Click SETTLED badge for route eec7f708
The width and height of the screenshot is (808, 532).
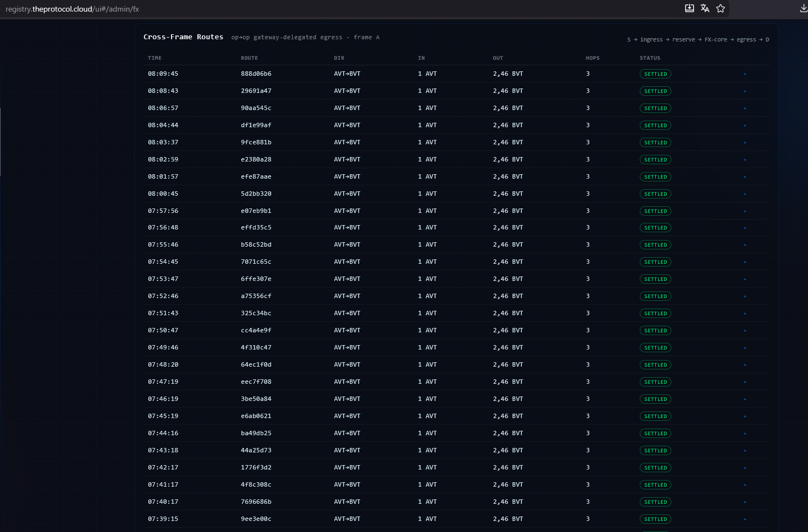655,382
